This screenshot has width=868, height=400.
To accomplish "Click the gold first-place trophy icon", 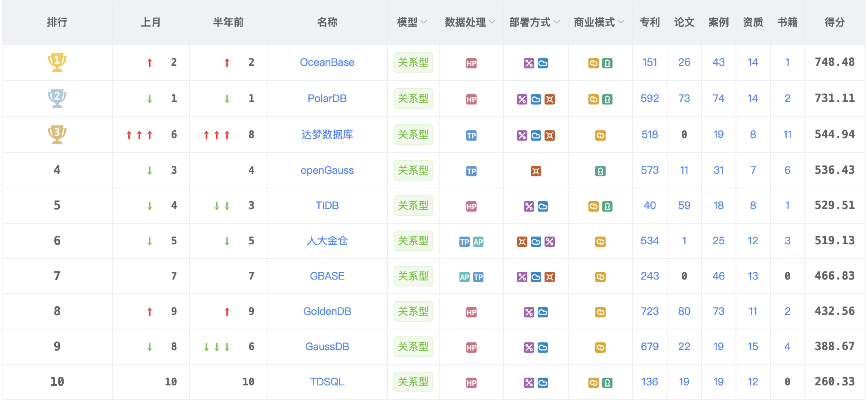I will (57, 62).
